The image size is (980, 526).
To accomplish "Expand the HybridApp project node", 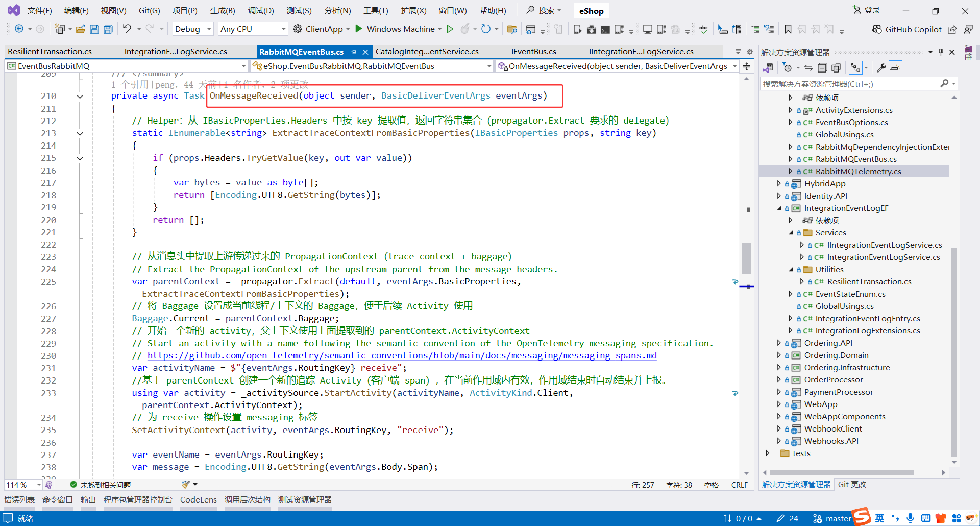I will tap(779, 183).
